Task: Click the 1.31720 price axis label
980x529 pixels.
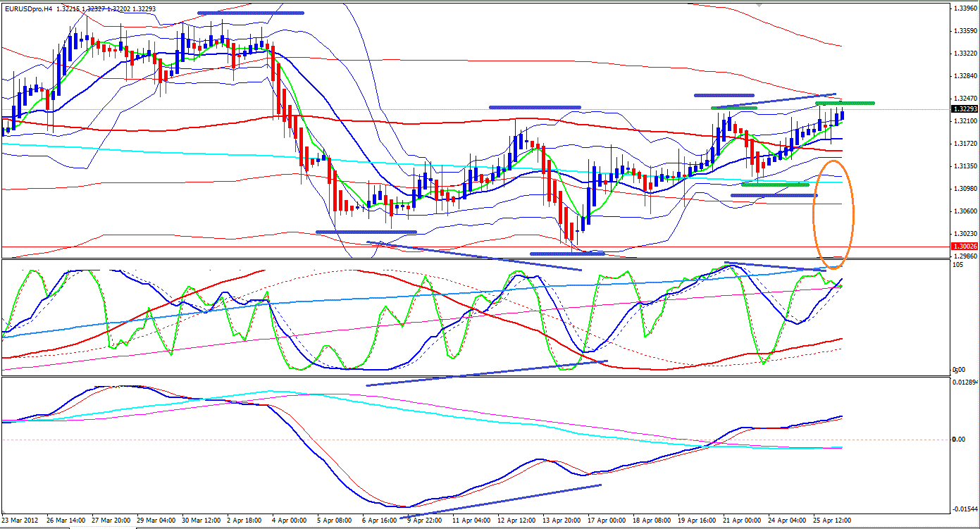Action: pyautogui.click(x=964, y=144)
